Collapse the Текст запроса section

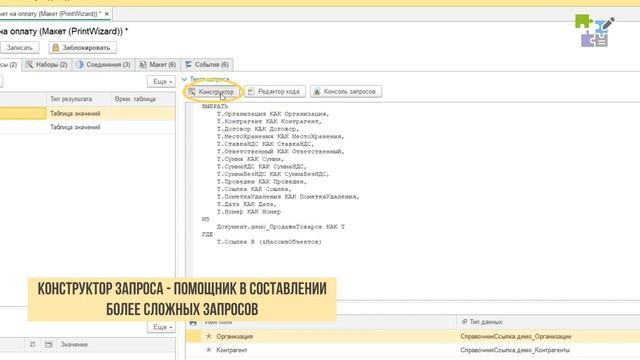tap(184, 79)
